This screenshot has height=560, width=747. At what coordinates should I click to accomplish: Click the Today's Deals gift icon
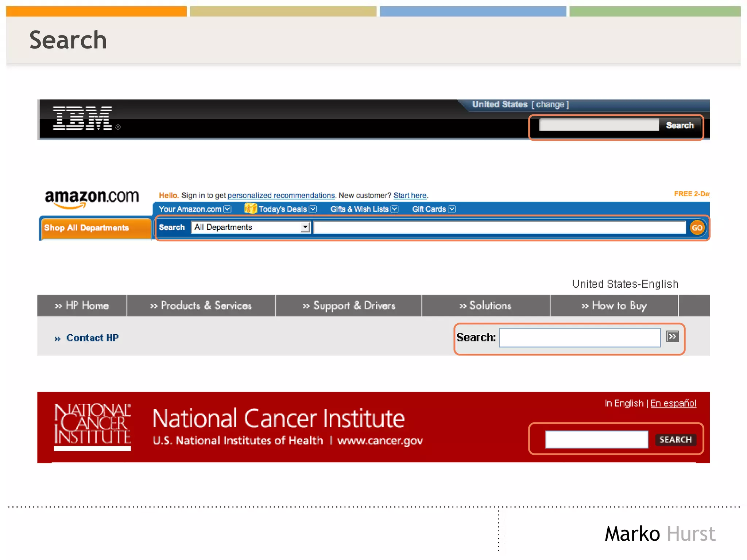[250, 208]
